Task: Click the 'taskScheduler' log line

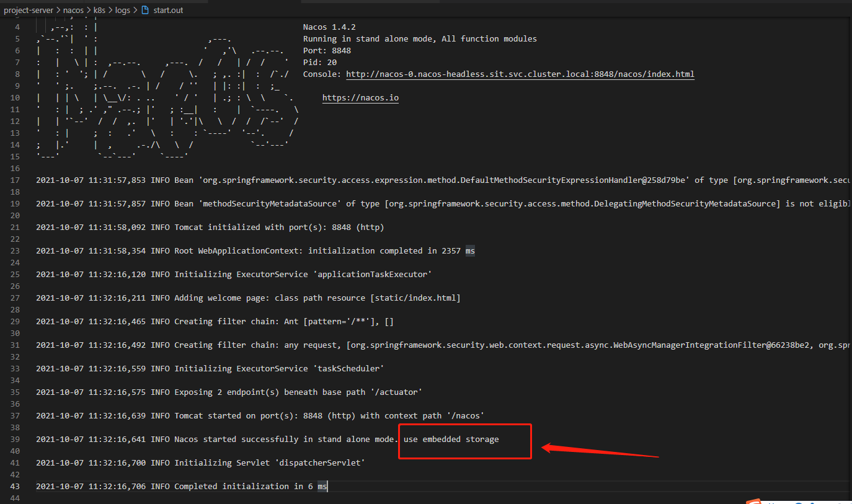Action: (210, 369)
